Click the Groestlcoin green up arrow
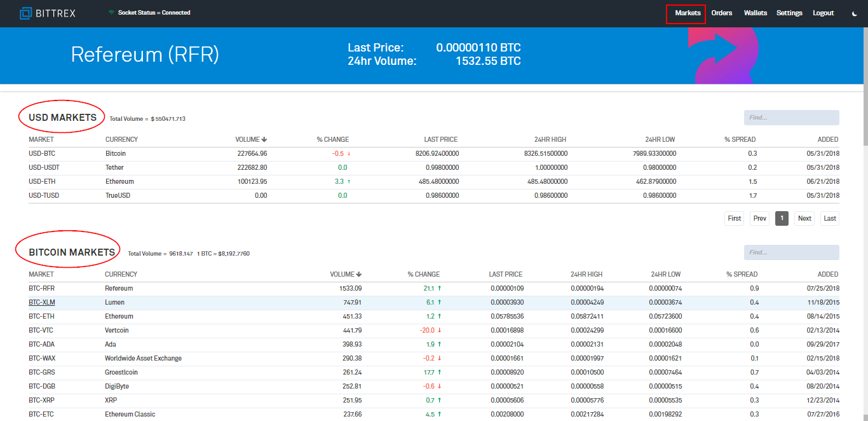The height and width of the screenshot is (421, 868). [x=440, y=372]
